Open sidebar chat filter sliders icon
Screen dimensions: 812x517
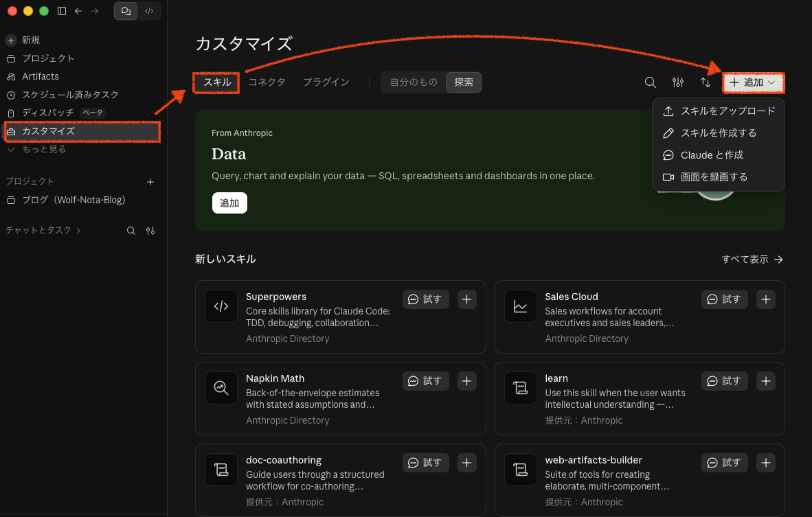[150, 231]
